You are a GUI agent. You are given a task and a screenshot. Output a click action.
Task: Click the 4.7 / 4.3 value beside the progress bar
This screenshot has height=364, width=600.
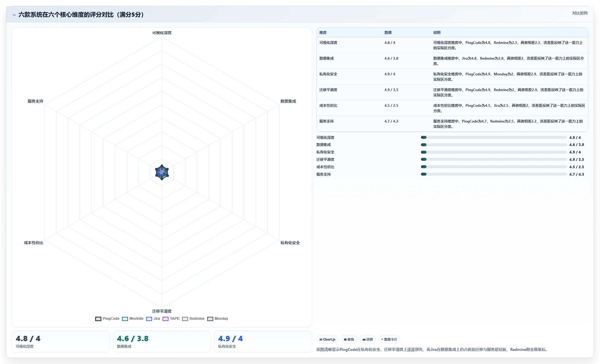(577, 174)
